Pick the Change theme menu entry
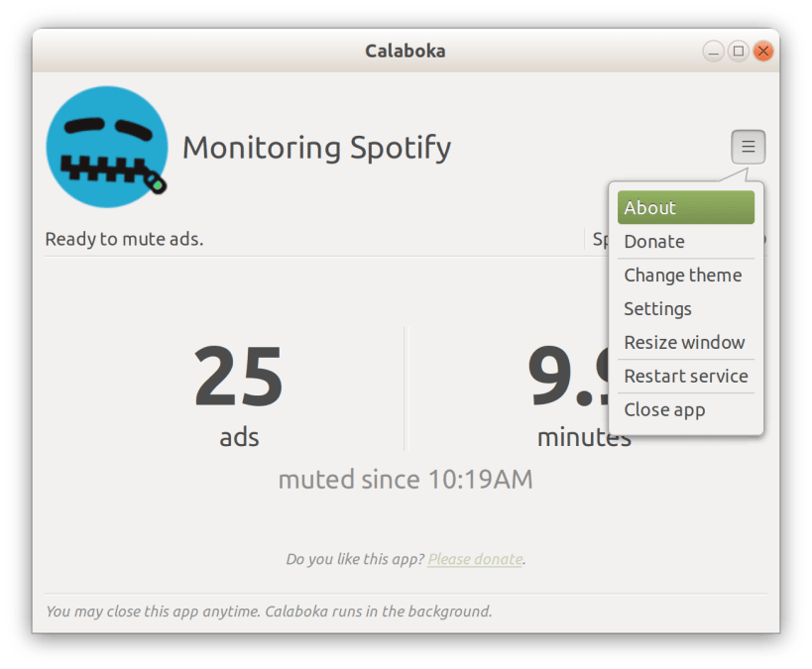 coord(686,275)
